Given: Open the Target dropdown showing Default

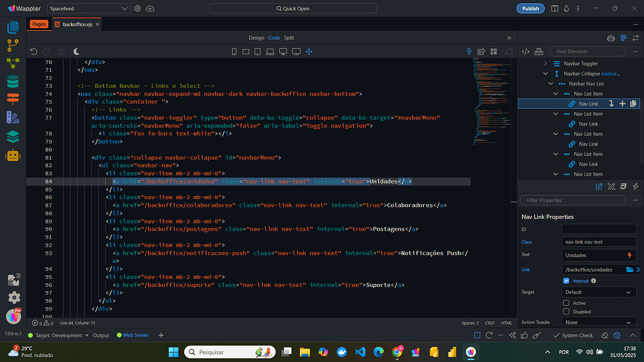Looking at the screenshot, I should (x=599, y=292).
